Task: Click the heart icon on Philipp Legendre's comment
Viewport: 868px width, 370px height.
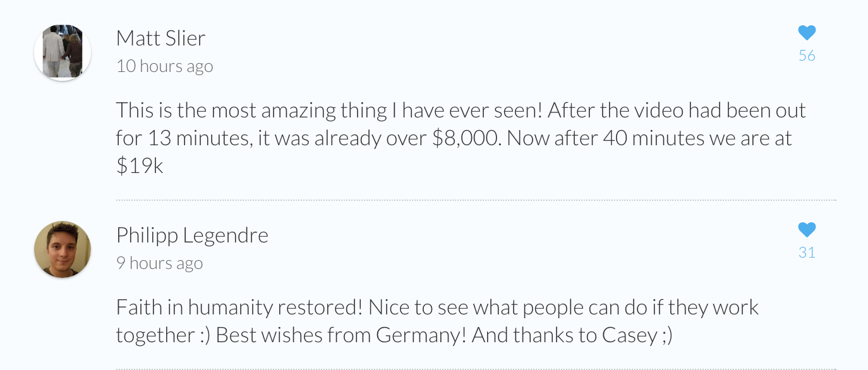Action: click(x=807, y=230)
